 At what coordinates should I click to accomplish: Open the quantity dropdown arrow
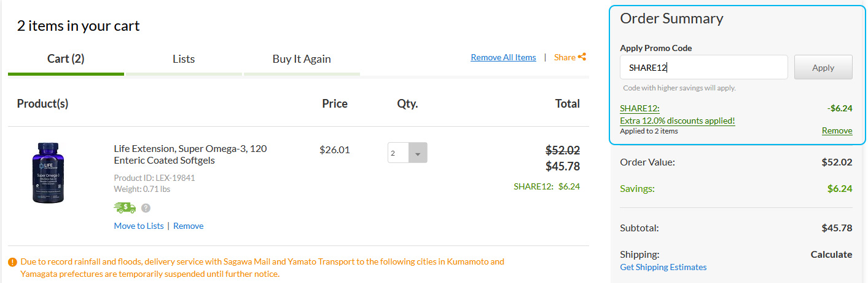418,153
